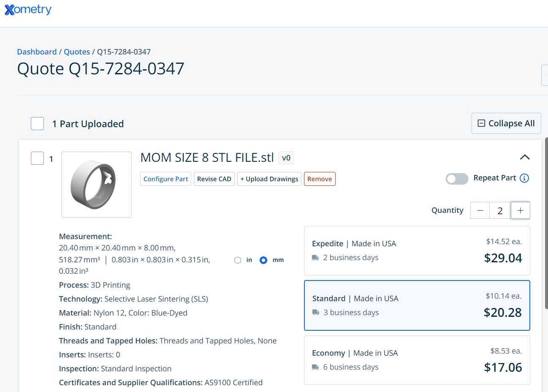Select inches unit radio button
548x392 pixels.
point(238,260)
